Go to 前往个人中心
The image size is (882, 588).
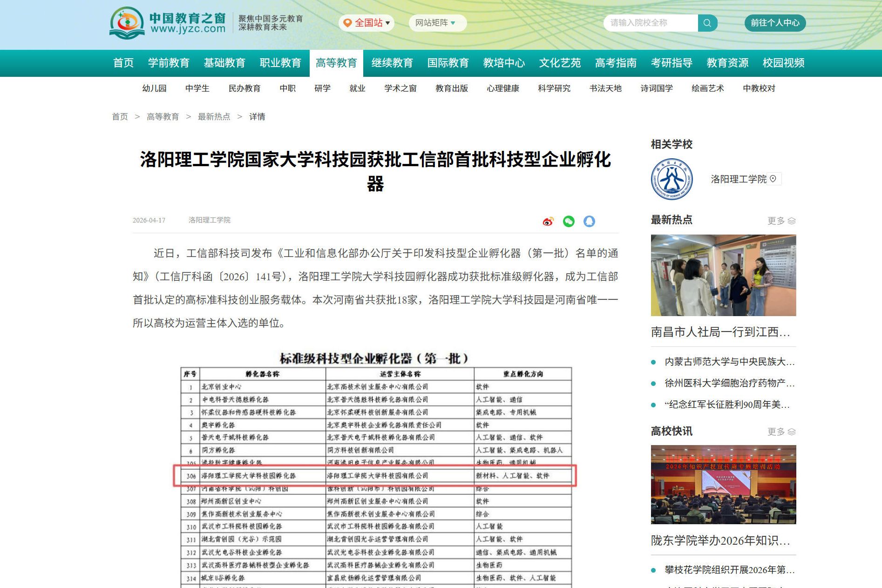point(775,23)
